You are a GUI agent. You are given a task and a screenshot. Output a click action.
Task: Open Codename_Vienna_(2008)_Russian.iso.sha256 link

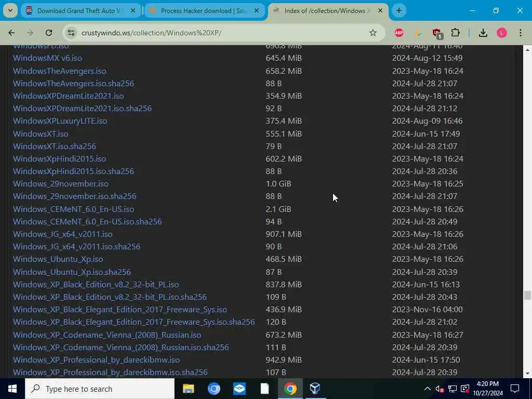click(121, 348)
